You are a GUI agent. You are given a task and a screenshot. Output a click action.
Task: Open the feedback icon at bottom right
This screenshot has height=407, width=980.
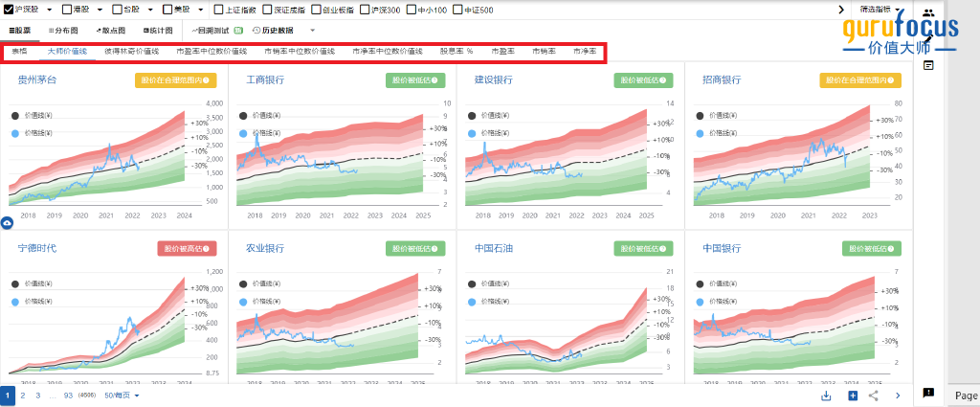[x=928, y=393]
